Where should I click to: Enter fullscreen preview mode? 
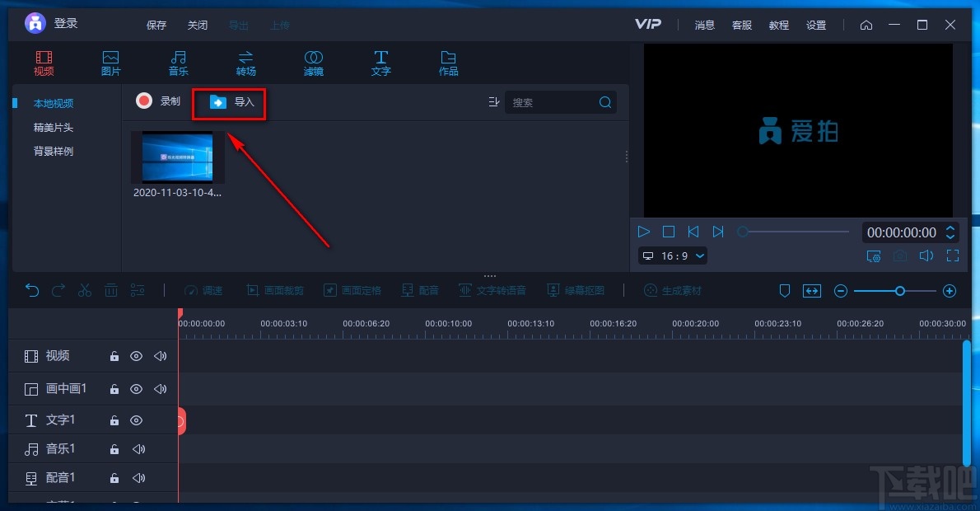[x=953, y=255]
